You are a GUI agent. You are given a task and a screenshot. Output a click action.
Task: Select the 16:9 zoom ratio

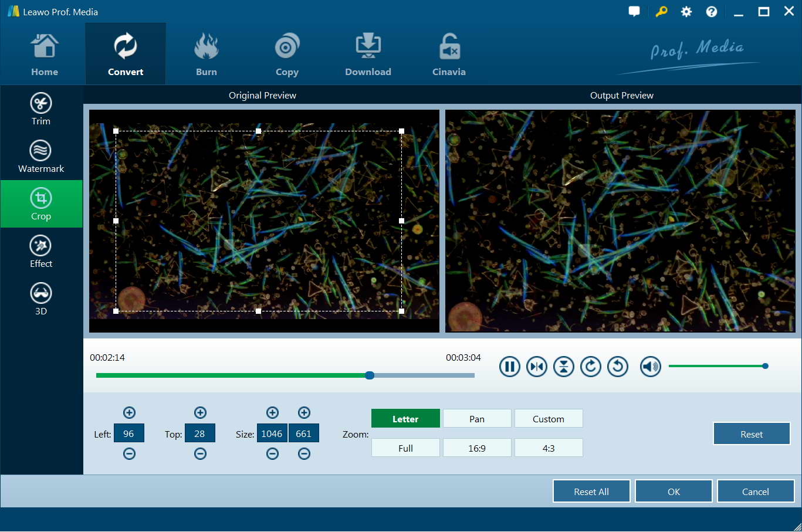click(x=477, y=448)
